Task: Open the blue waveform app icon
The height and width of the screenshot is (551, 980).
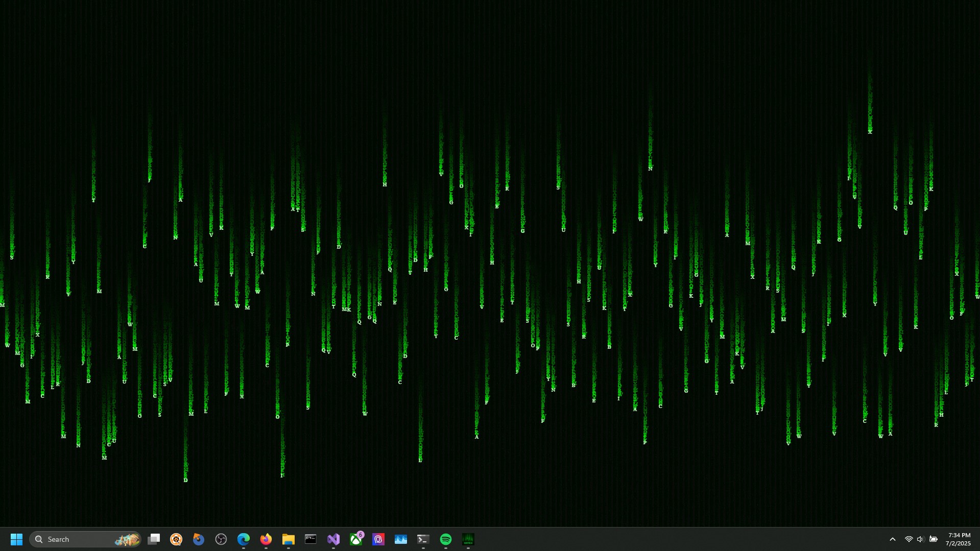Action: pyautogui.click(x=401, y=539)
